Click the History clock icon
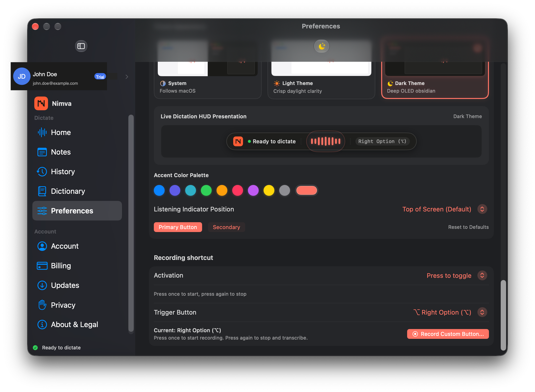Image resolution: width=535 pixels, height=392 pixels. [42, 171]
